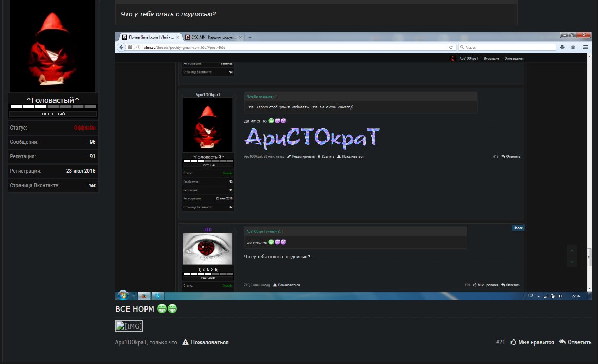This screenshot has height=364, width=598.
Task: Click the reply arrow icon on post #21
Action: 563,342
